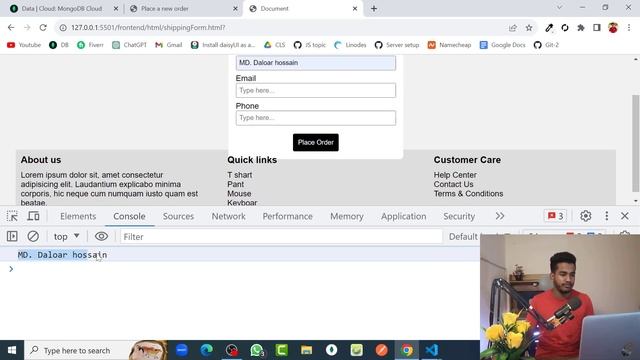Show the DevTools console sidebar
This screenshot has height=360, width=640.
coord(12,236)
